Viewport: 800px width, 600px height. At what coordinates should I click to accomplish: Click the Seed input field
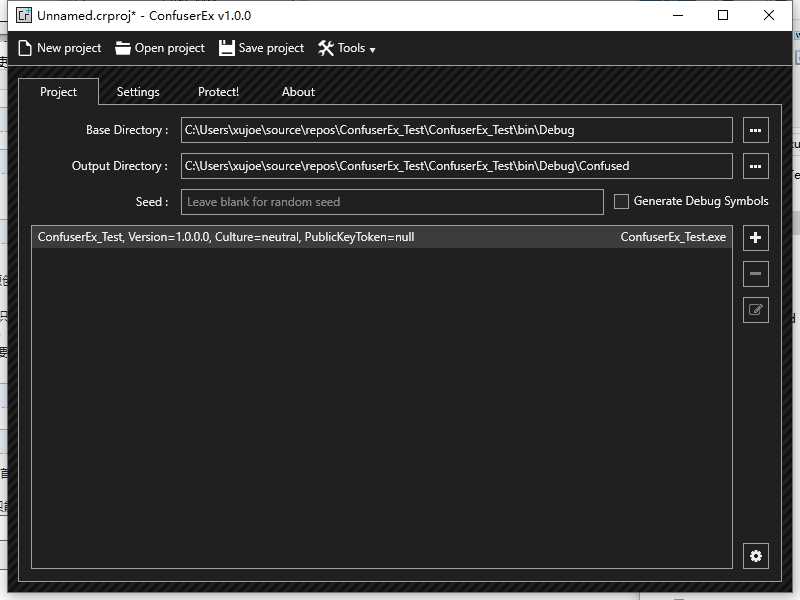[392, 202]
